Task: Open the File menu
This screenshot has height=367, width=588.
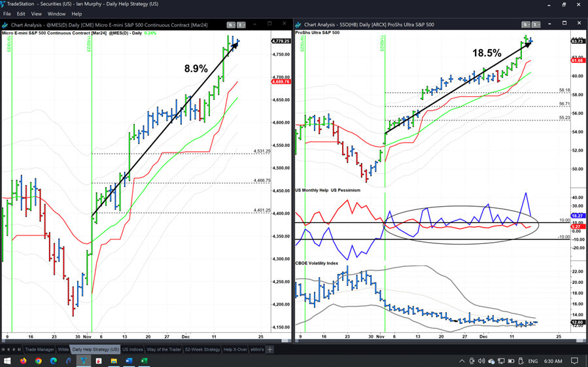Action: (x=7, y=14)
